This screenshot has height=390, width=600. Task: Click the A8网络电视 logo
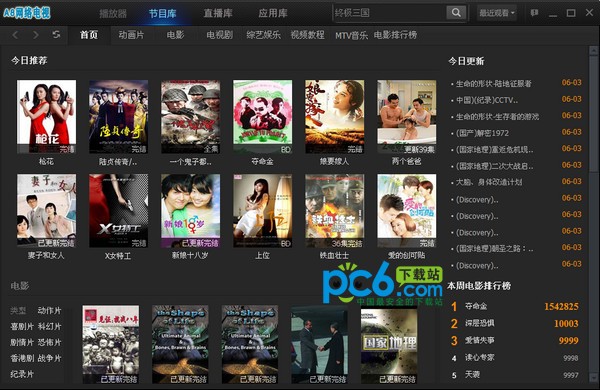point(27,13)
